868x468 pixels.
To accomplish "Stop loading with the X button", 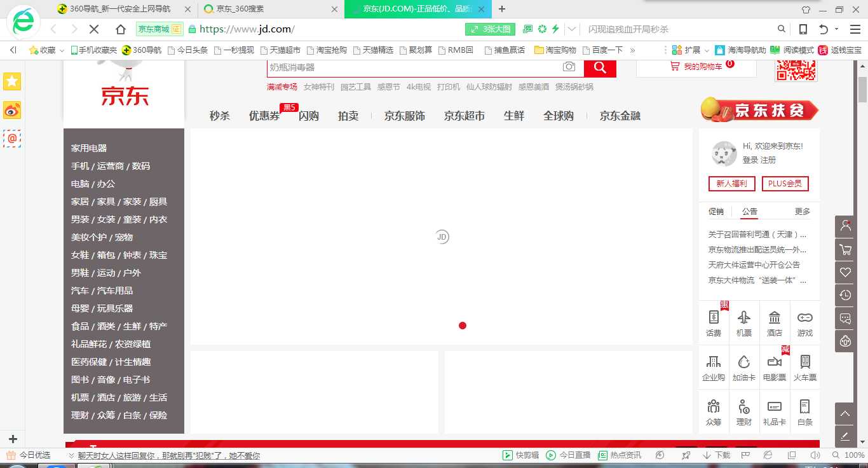I will 95,29.
